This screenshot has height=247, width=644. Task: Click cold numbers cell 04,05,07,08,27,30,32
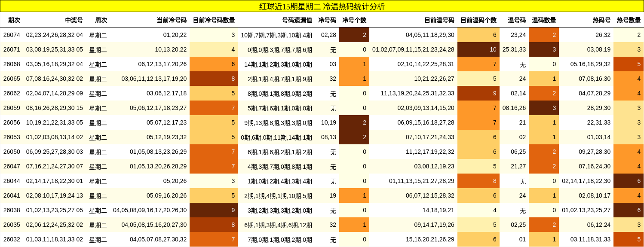click(x=158, y=239)
